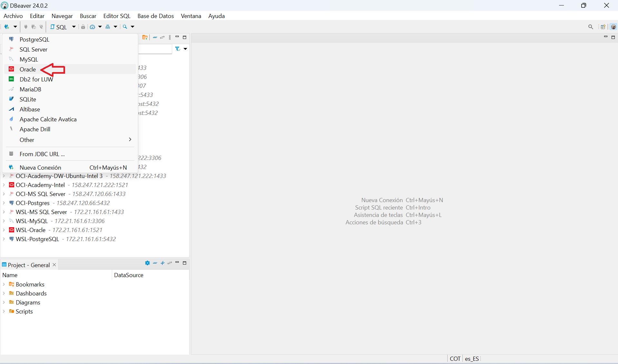The width and height of the screenshot is (618, 364).
Task: Click Nueva Conexión menu entry
Action: pos(70,167)
